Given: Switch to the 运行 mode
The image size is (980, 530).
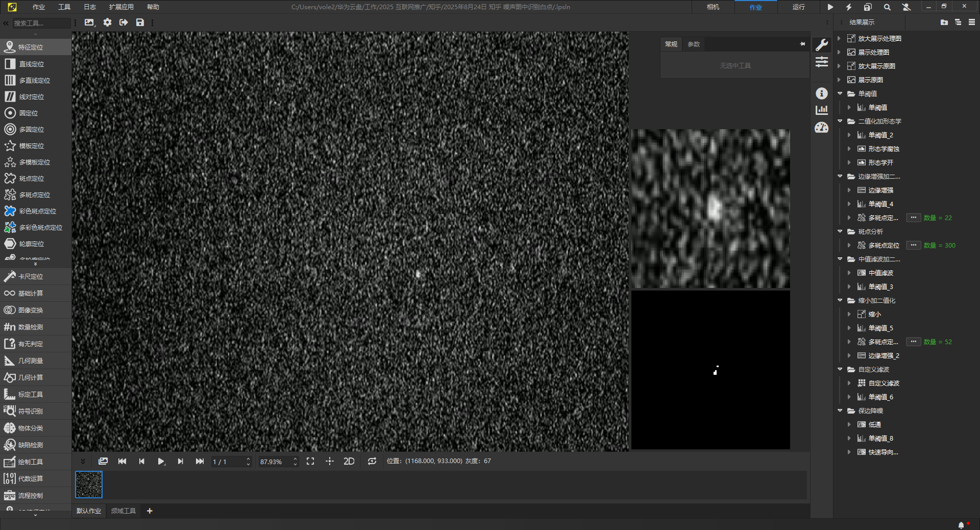Looking at the screenshot, I should [798, 7].
